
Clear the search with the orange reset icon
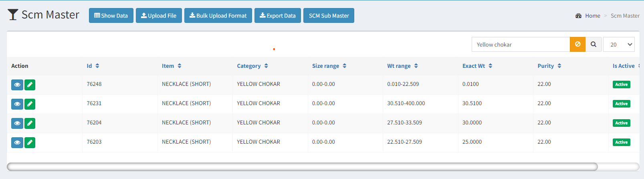pyautogui.click(x=578, y=45)
